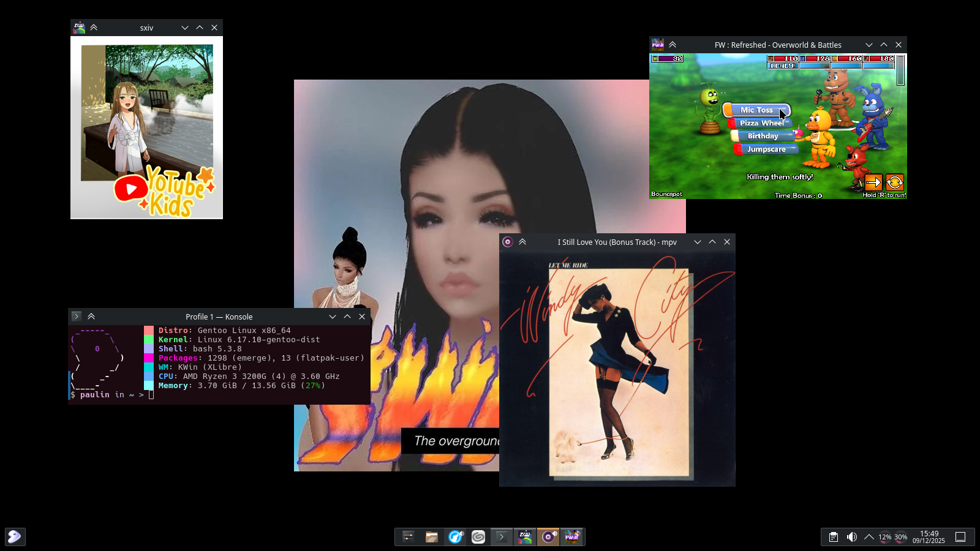Click the Memory line in Konsole

(242, 386)
